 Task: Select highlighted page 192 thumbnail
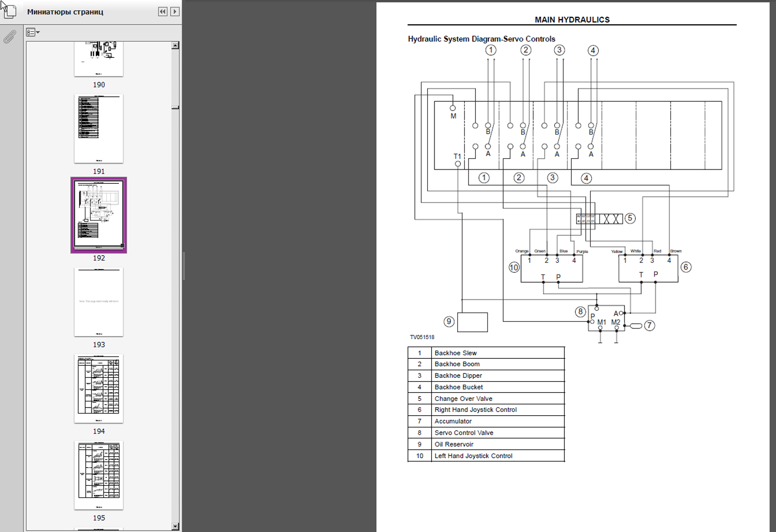(99, 215)
